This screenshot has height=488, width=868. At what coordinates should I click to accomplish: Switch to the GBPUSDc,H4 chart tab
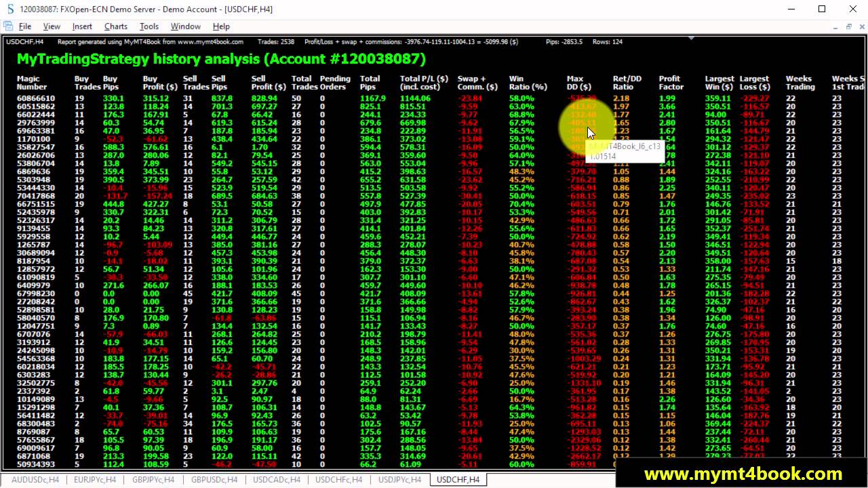pyautogui.click(x=214, y=480)
